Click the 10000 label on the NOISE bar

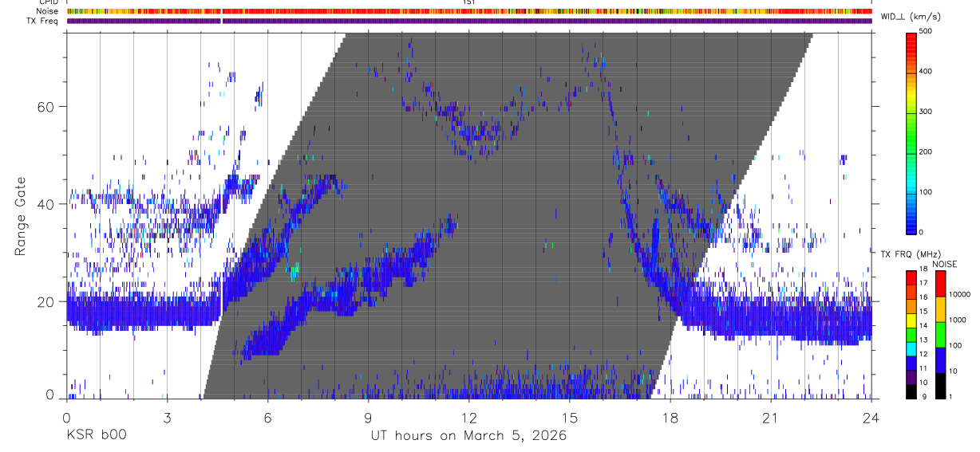click(x=960, y=294)
